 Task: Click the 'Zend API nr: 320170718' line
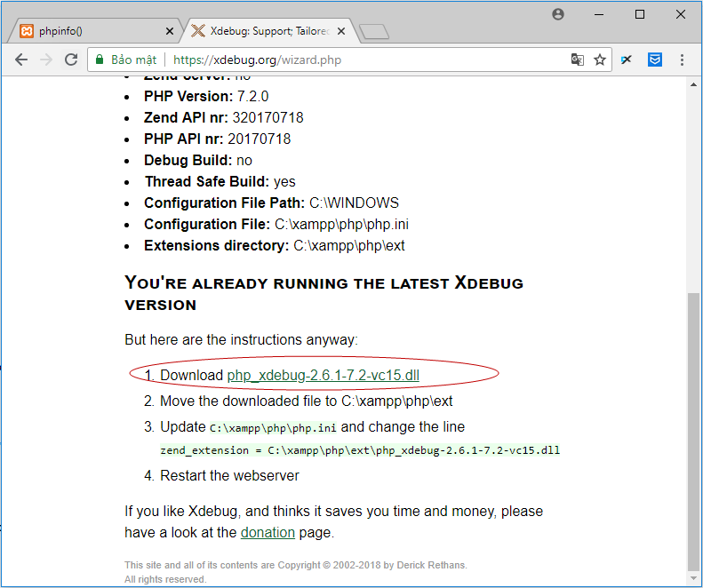[224, 117]
